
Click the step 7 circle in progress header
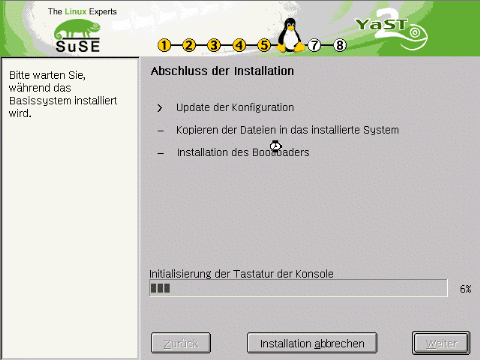pyautogui.click(x=314, y=45)
